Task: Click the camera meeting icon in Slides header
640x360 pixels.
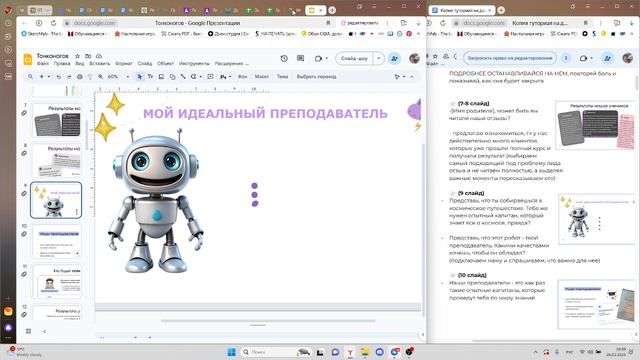Action: click(x=318, y=58)
